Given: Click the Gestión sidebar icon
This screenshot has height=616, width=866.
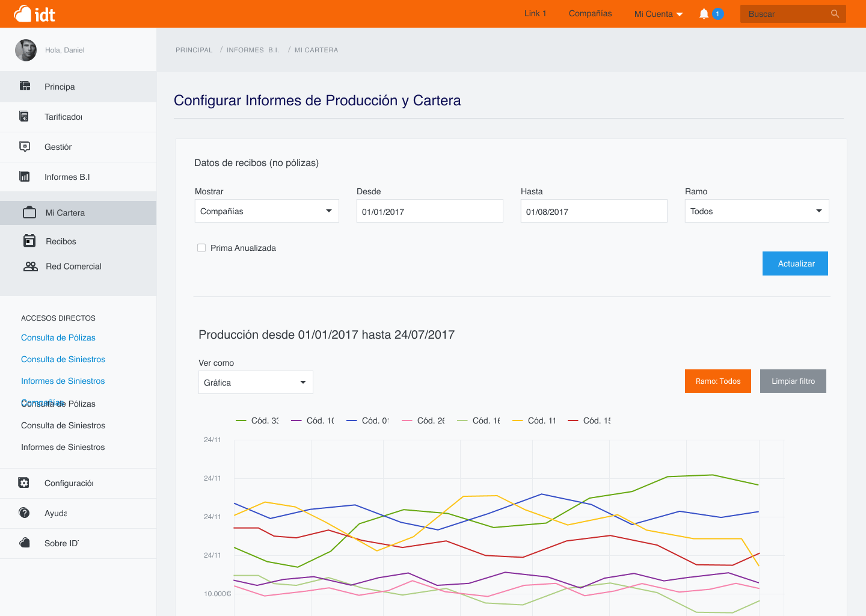Looking at the screenshot, I should coord(24,147).
